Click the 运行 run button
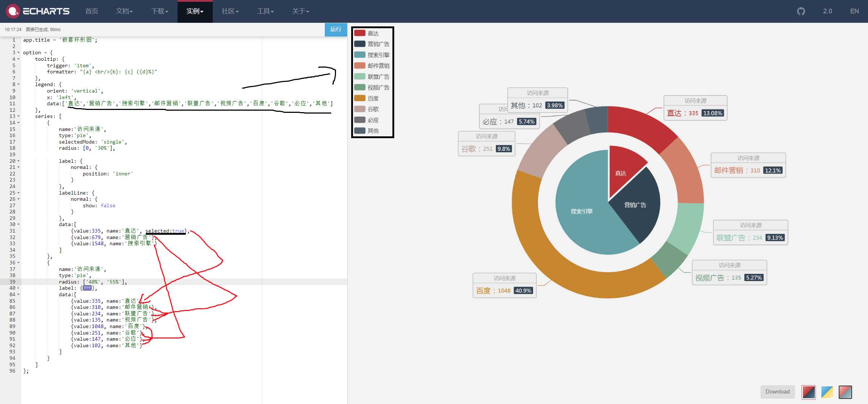This screenshot has height=404, width=868. (336, 29)
